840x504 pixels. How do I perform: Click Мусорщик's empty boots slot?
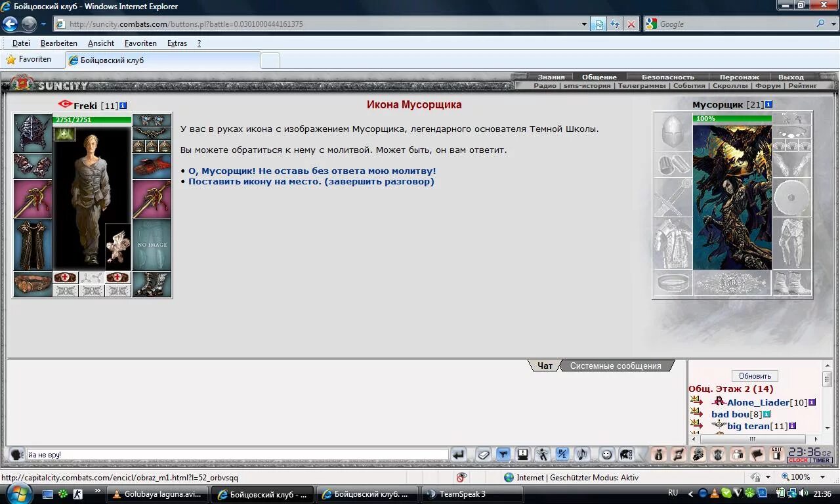click(792, 283)
